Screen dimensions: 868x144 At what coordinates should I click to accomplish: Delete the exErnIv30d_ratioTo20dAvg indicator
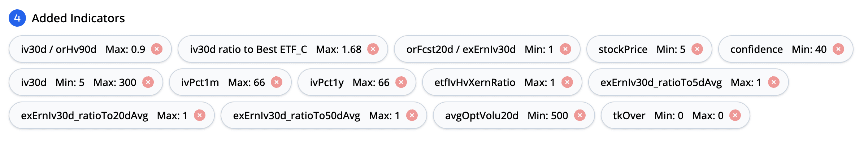(200, 115)
